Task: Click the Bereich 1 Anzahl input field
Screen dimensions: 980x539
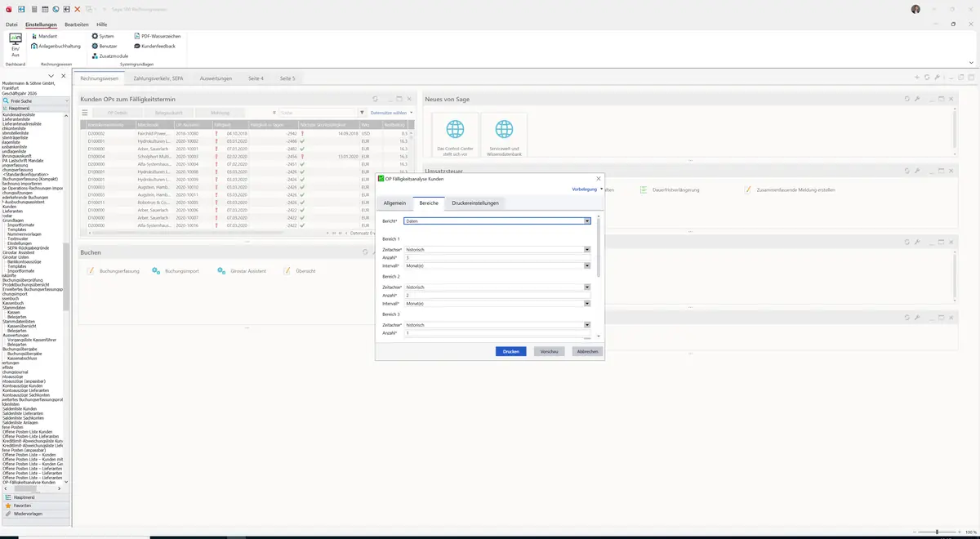Action: [497, 257]
